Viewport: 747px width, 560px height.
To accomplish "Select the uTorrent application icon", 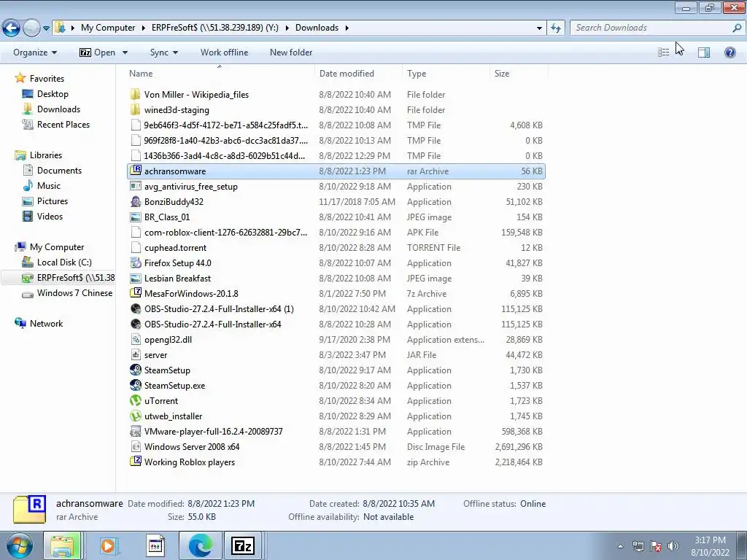I will [136, 400].
